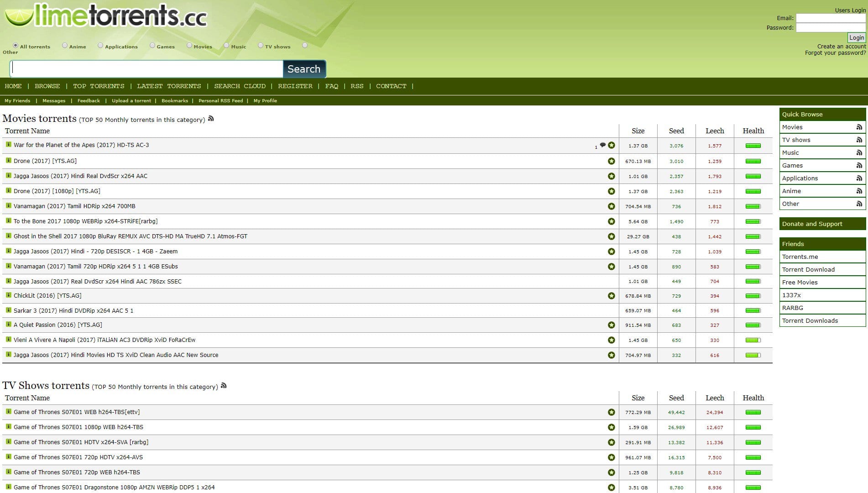The image size is (868, 493).
Task: Go to BROWSE in the navigation bar
Action: (x=47, y=86)
